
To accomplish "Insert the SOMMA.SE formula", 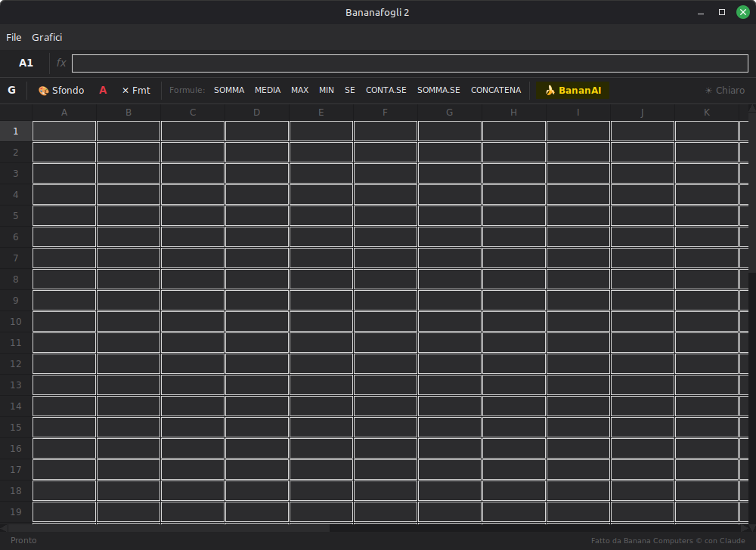I will click(438, 90).
